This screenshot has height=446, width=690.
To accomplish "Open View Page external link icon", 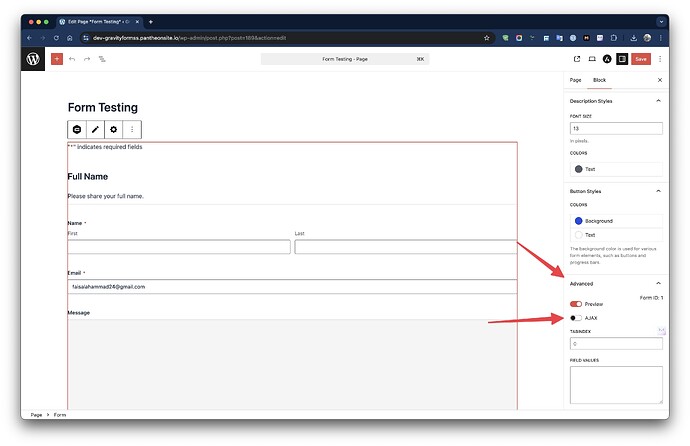I will [x=577, y=59].
